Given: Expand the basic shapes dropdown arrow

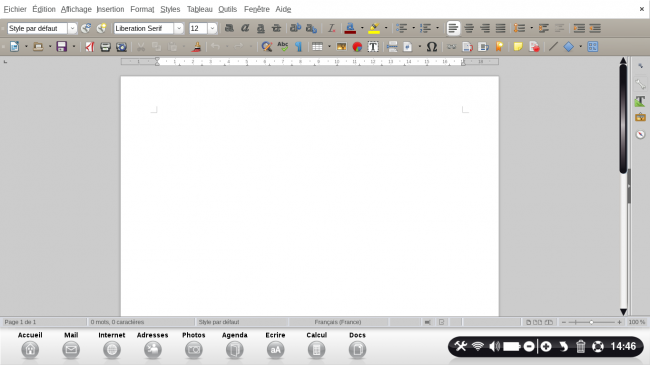Looking at the screenshot, I should point(580,46).
